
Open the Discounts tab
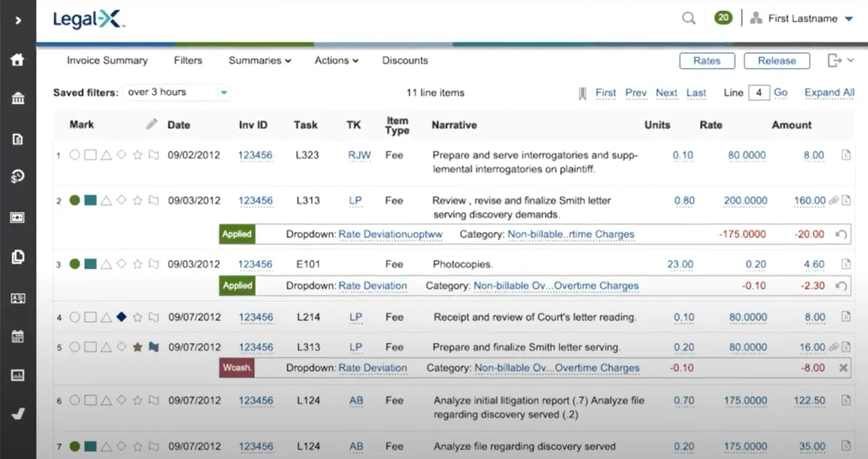coord(405,61)
